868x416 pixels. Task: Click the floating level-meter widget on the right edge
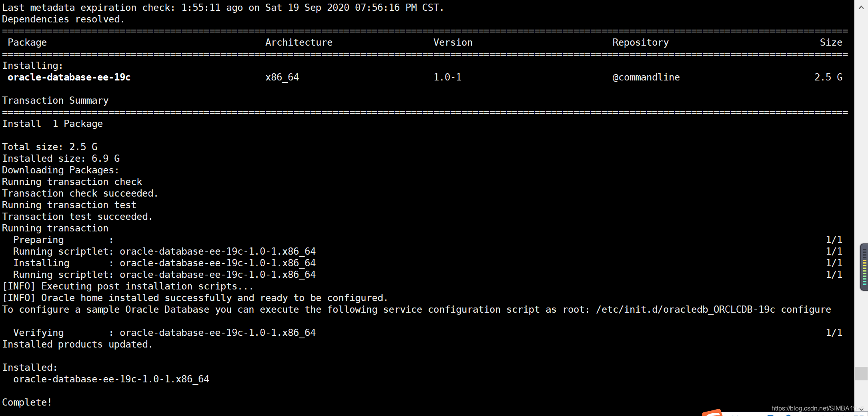(x=864, y=267)
